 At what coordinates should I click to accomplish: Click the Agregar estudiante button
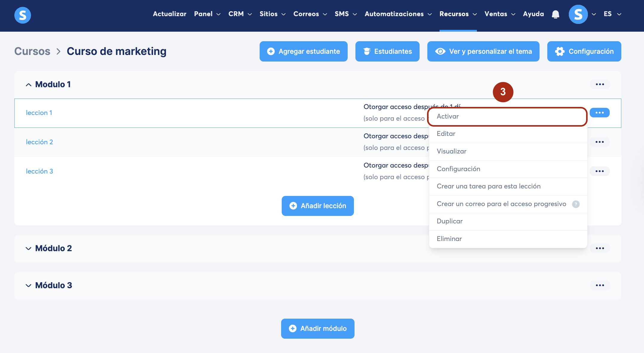[x=303, y=51]
